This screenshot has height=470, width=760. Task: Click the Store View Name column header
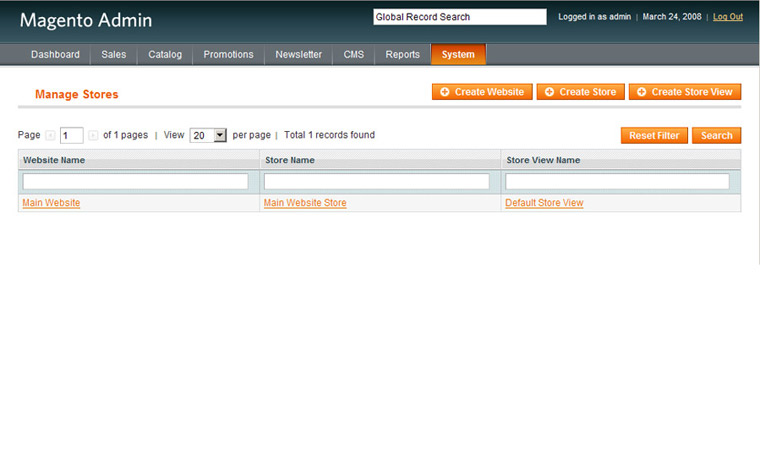pos(620,160)
